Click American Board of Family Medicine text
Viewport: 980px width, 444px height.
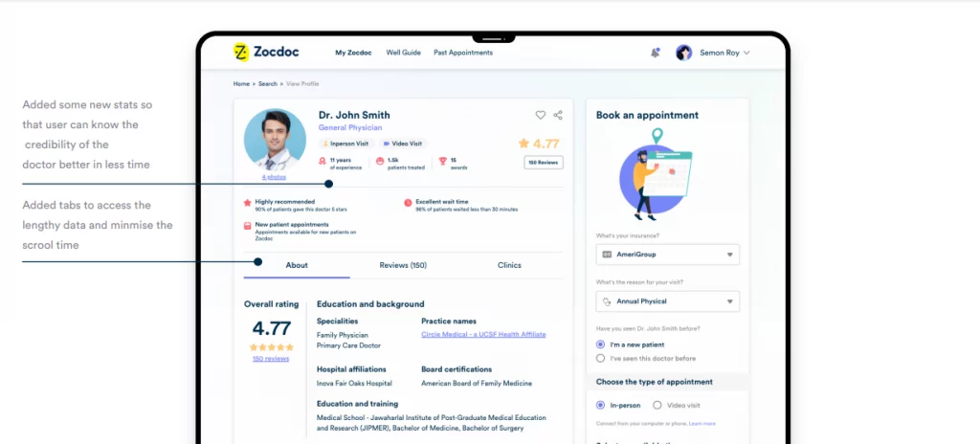coord(477,384)
